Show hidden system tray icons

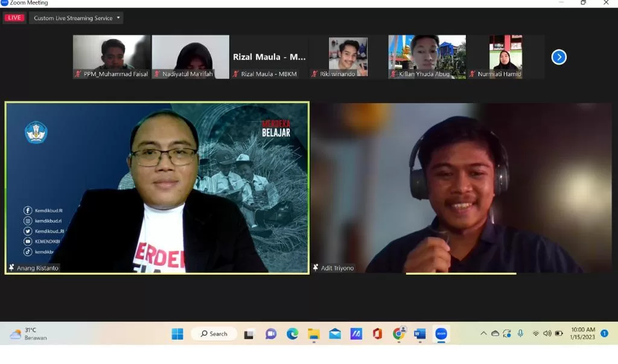tap(483, 334)
